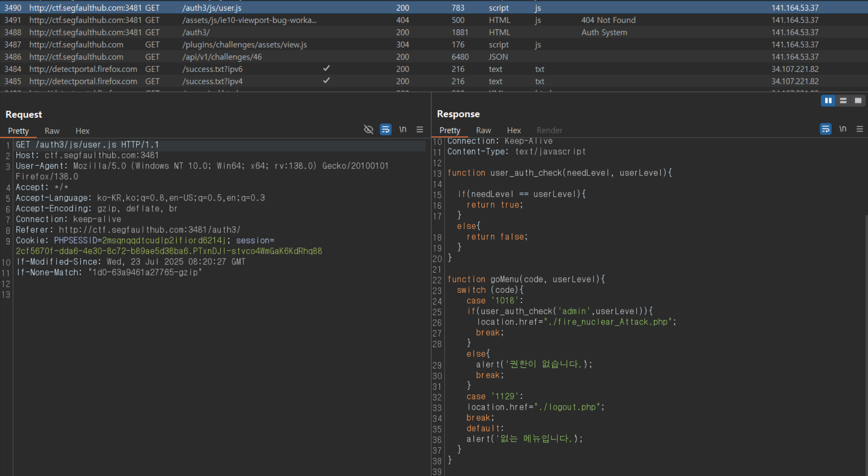Screen dimensions: 868x476
Task: Switch to Response Raw tab
Action: (483, 130)
